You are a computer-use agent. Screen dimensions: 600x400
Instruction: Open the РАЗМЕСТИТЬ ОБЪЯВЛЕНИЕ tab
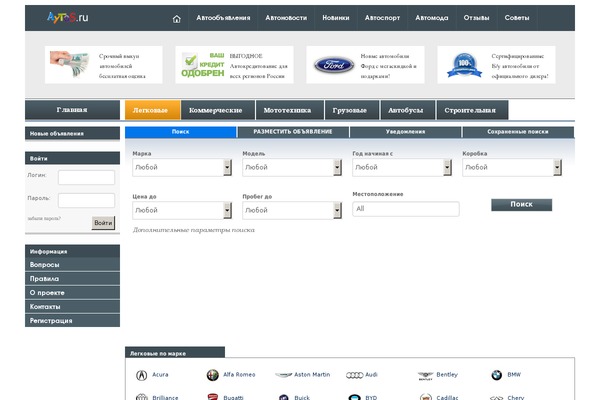coord(293,132)
